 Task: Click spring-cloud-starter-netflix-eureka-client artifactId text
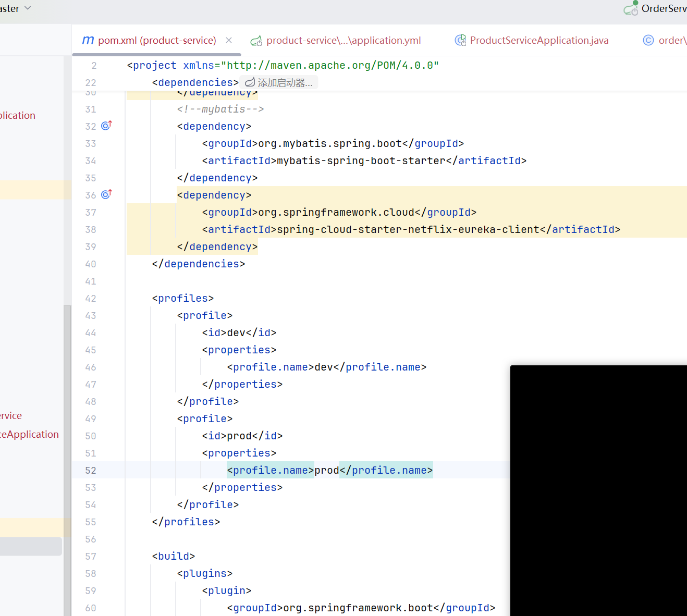(x=408, y=229)
